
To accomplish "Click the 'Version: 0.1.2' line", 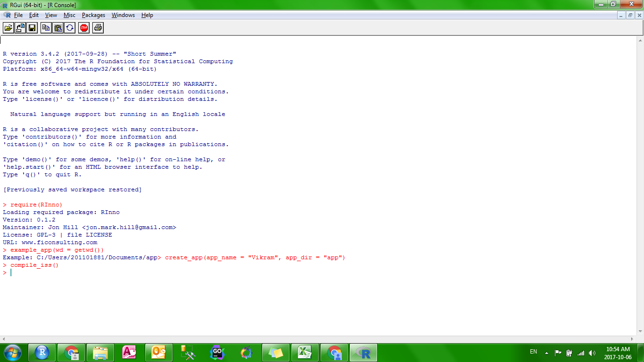I will tap(29, 220).
